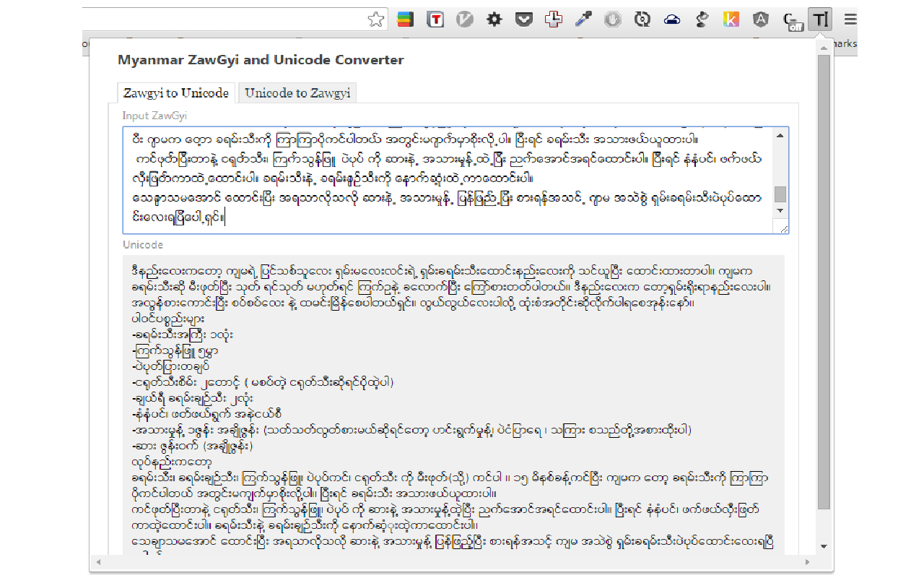Switch to the Zawgyi to Unicode tab
This screenshot has height=578, width=924.
click(176, 92)
